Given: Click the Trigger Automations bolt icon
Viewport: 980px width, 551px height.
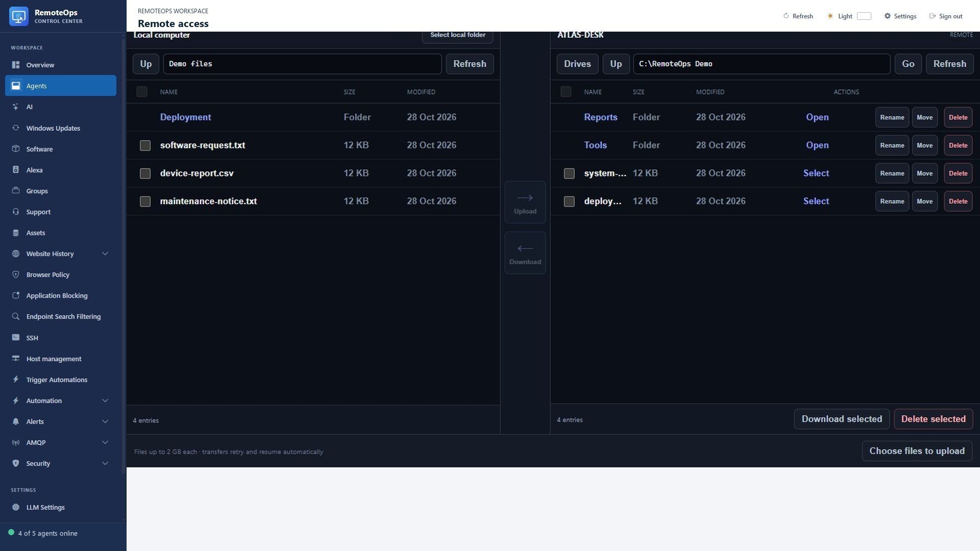Looking at the screenshot, I should tap(16, 380).
